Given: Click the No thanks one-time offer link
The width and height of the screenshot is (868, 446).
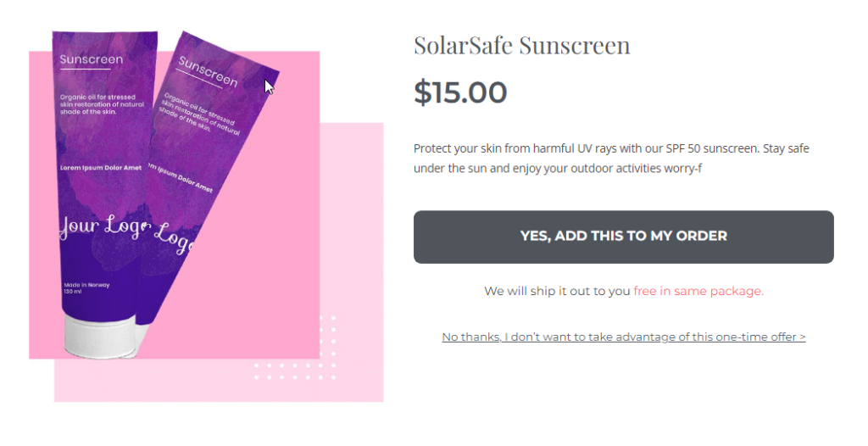Looking at the screenshot, I should coord(623,337).
